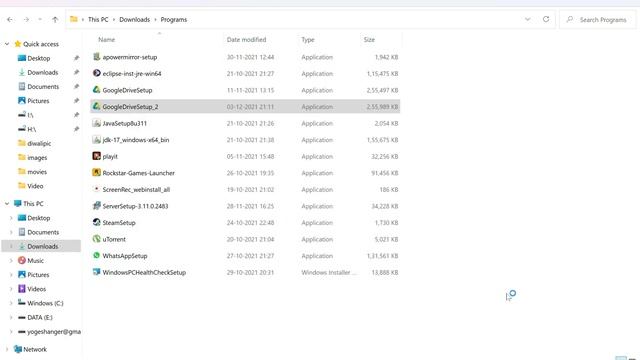640x360 pixels.
Task: Select the WindowsPCHealthCheckSetup file name
Action: (144, 272)
